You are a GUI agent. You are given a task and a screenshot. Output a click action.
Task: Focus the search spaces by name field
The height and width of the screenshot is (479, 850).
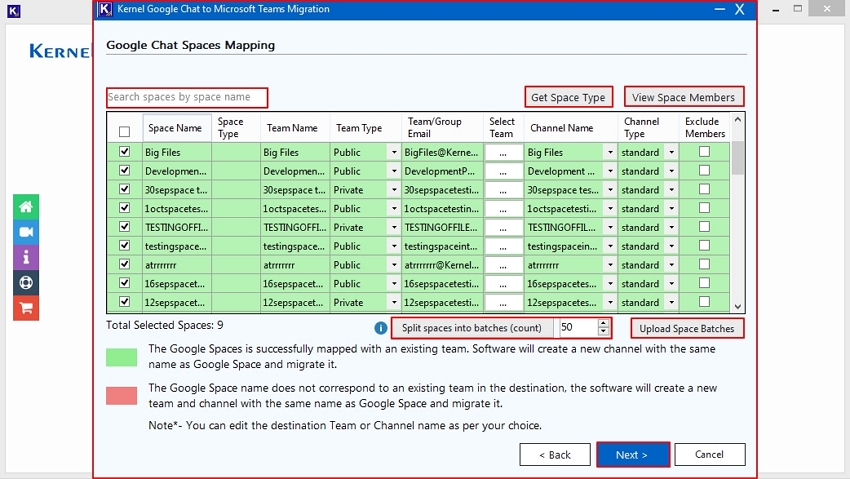click(x=187, y=98)
